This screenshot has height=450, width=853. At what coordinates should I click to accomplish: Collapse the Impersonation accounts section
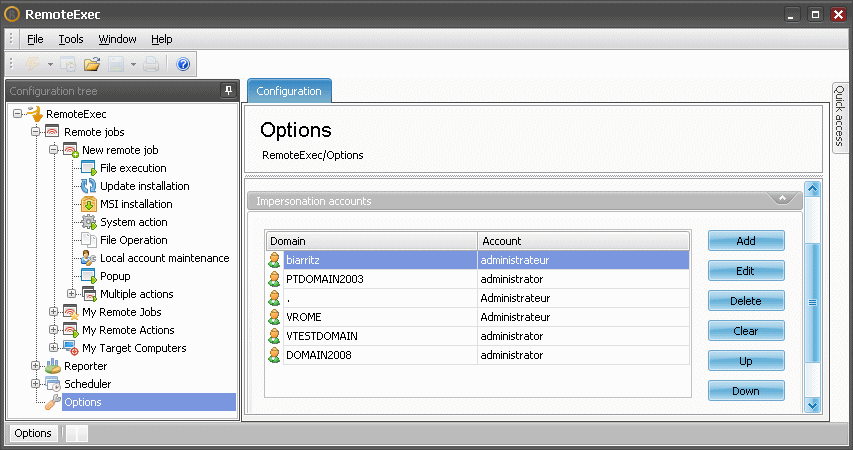click(x=782, y=199)
